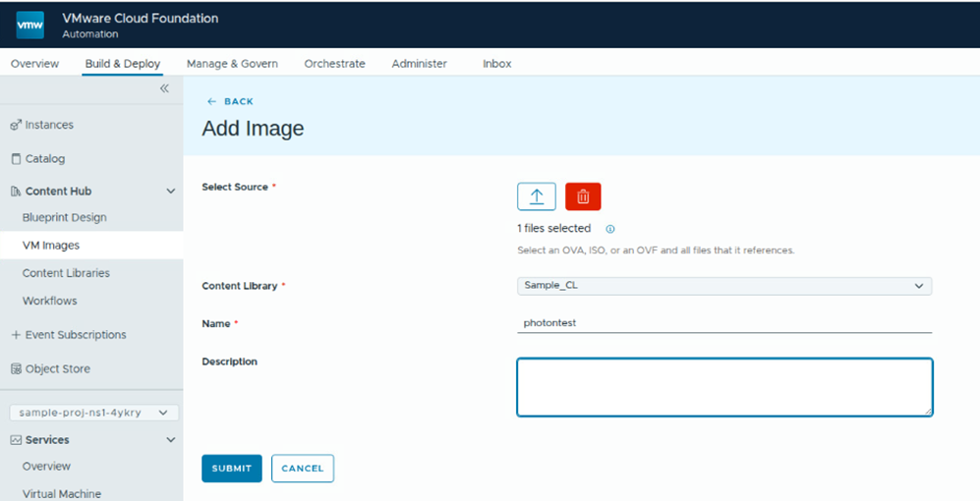The width and height of the screenshot is (980, 501).
Task: Click the Back link
Action: (x=230, y=101)
